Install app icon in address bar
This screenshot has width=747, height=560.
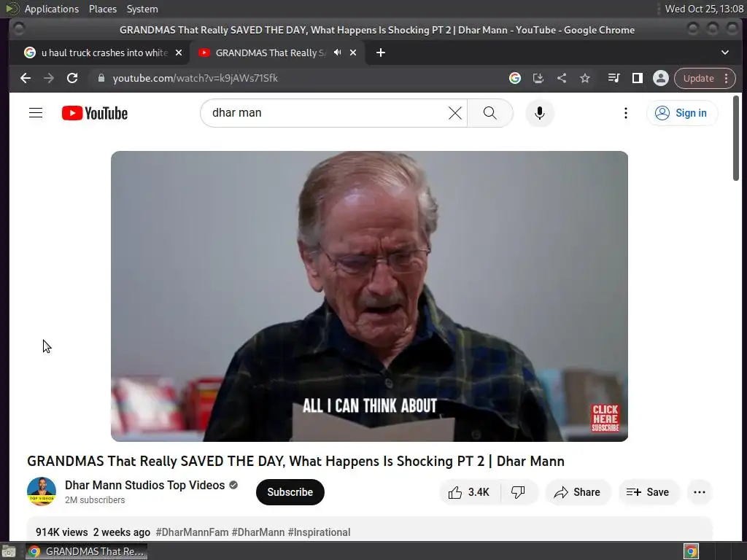pos(538,78)
